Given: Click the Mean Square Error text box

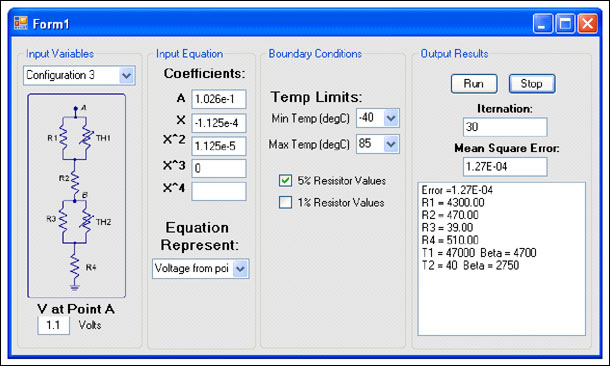Looking at the screenshot, I should pos(505,166).
